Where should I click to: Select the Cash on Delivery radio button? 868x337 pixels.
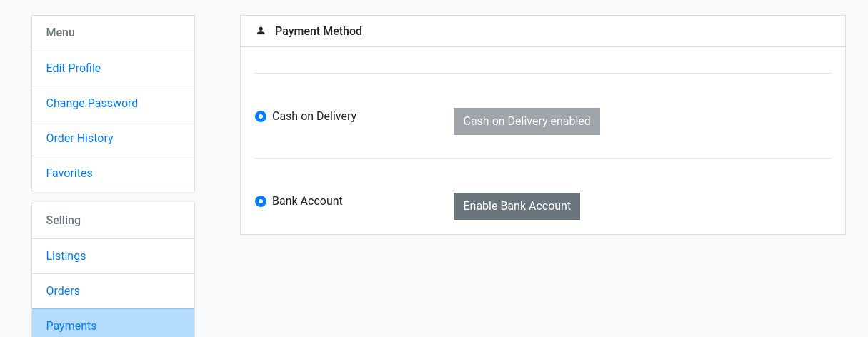(x=261, y=116)
